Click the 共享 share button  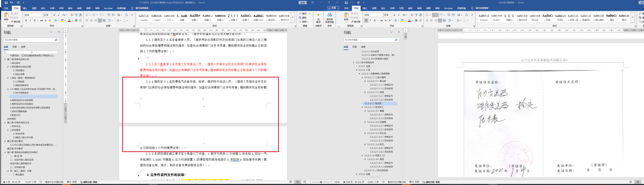[333, 8]
